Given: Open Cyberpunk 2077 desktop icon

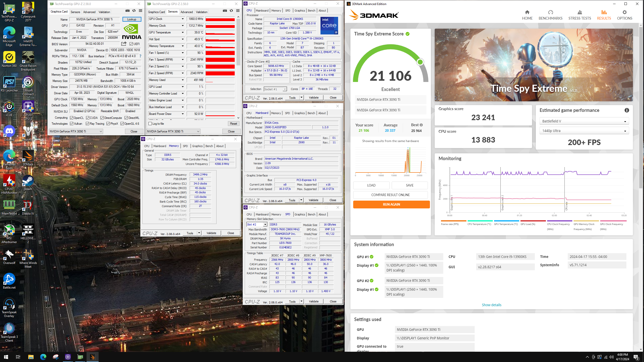Looking at the screenshot, I should pos(28,12).
